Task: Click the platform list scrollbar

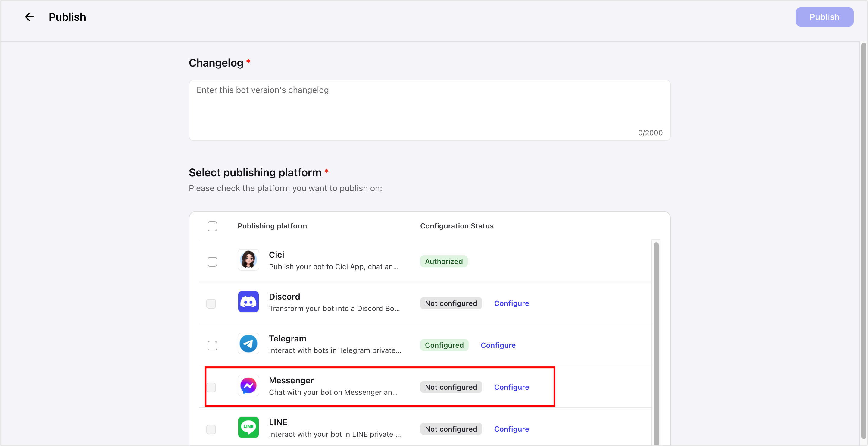Action: point(656,337)
